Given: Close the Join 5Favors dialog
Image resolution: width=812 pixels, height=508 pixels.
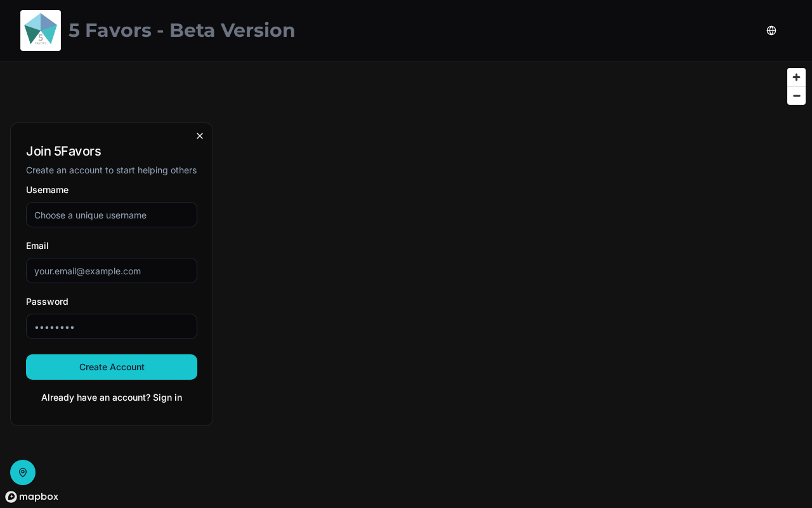Looking at the screenshot, I should (x=200, y=136).
